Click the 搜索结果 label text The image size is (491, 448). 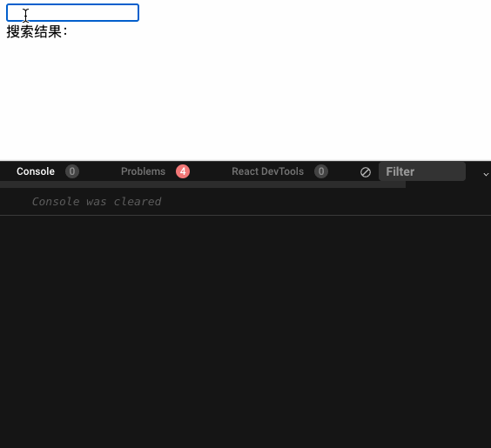click(37, 31)
